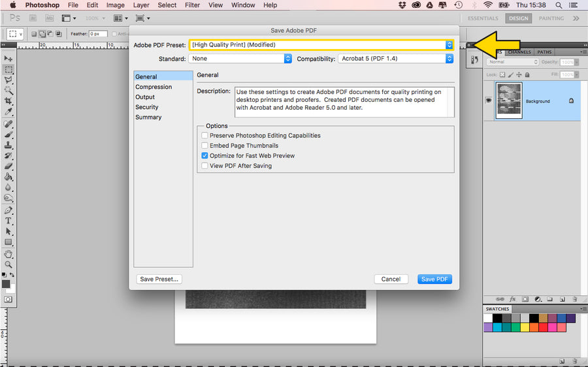
Task: Switch to the Compression settings section
Action: click(154, 87)
